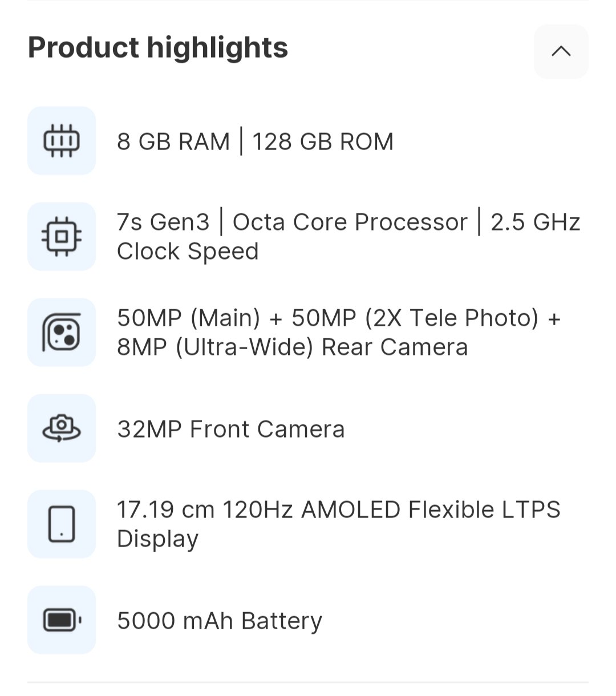
Task: Tap the processor CPU icon
Action: (62, 236)
